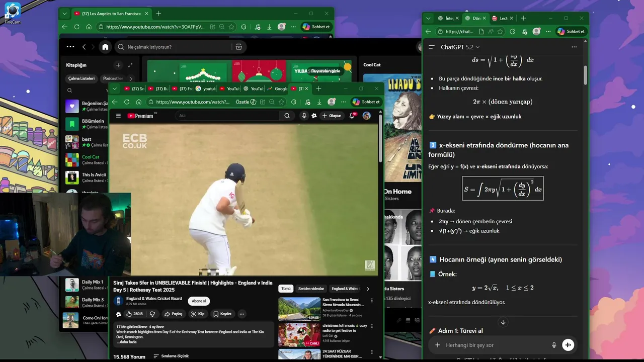
Task: Search within Spotify library magnifier
Action: coord(70,90)
